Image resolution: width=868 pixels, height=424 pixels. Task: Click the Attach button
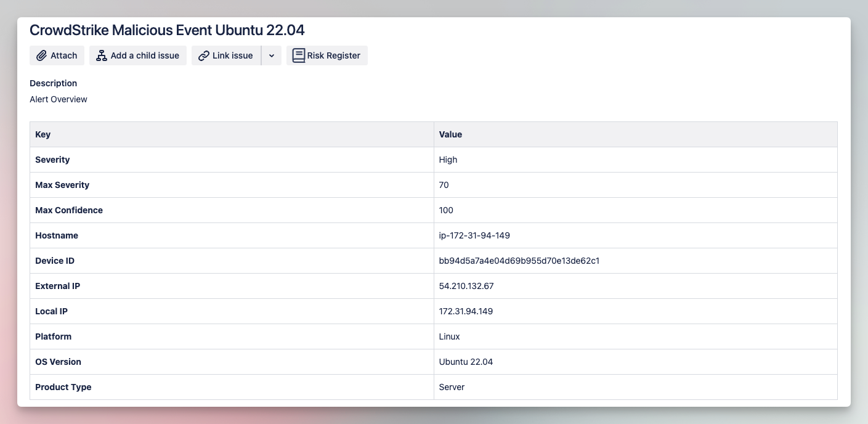click(57, 55)
